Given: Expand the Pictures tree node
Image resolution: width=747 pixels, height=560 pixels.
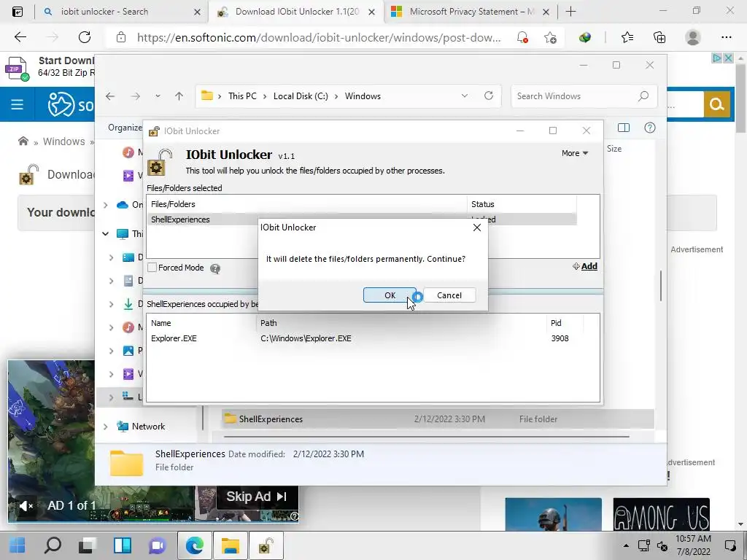Looking at the screenshot, I should 112,351.
